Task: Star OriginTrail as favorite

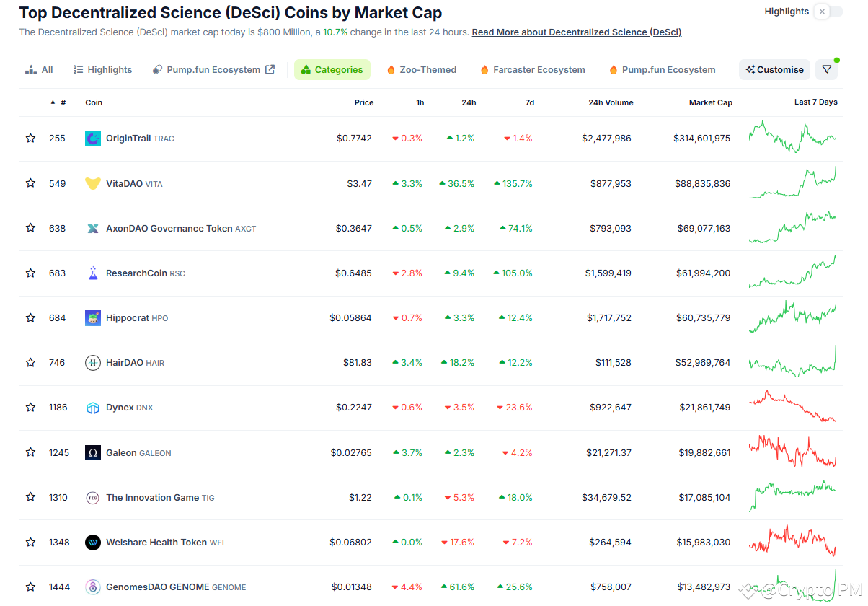Action: tap(30, 139)
